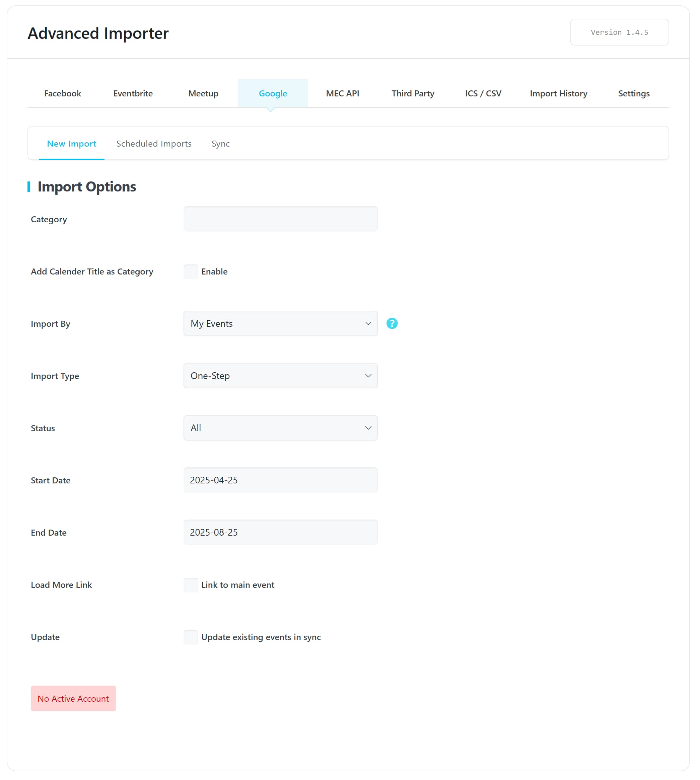The width and height of the screenshot is (700, 780).
Task: Open the Status dropdown set to All
Action: click(x=280, y=427)
